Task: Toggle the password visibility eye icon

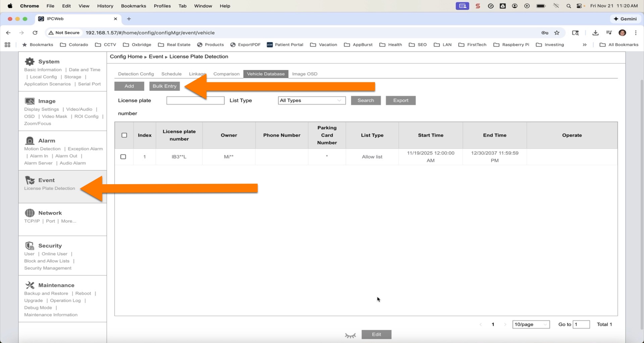Action: coord(350,335)
